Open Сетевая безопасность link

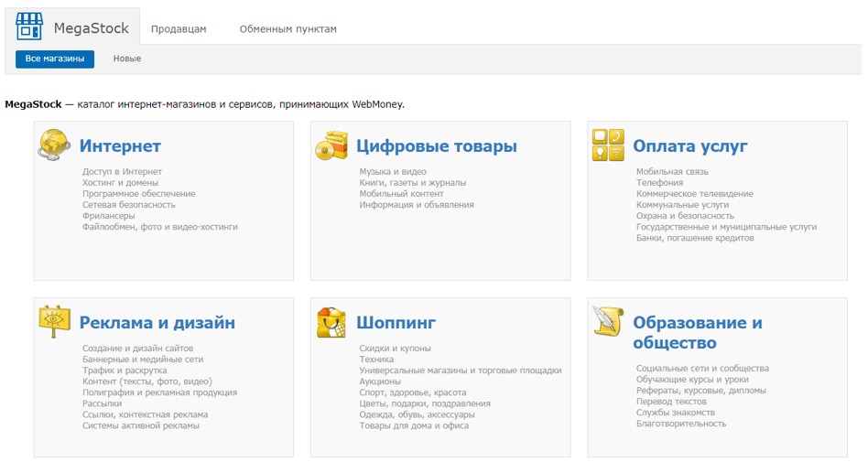click(x=128, y=205)
